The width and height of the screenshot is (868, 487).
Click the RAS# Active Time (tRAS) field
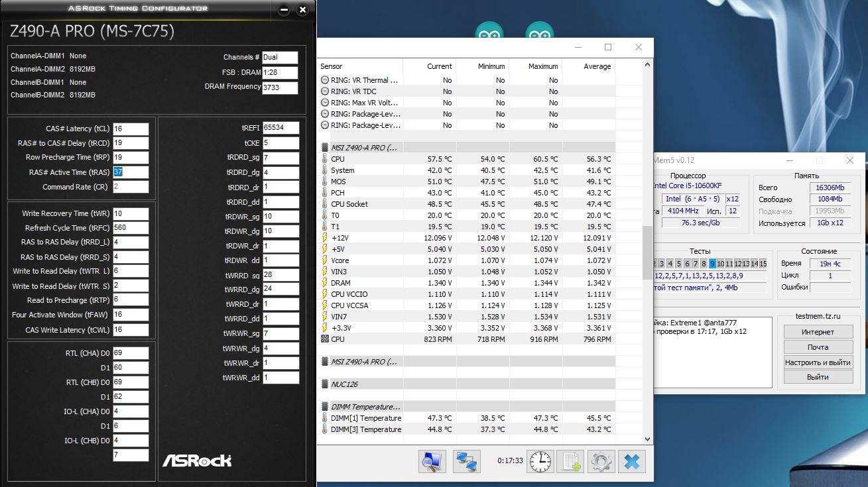131,172
